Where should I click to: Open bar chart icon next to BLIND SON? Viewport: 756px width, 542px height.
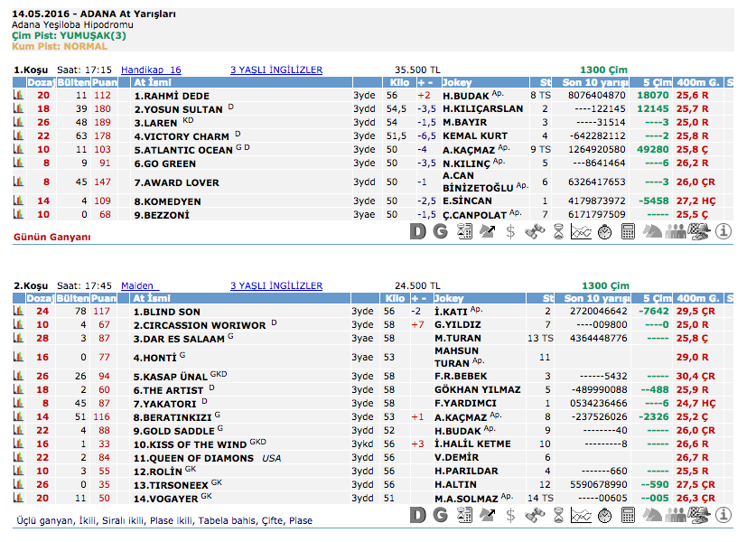click(x=18, y=312)
